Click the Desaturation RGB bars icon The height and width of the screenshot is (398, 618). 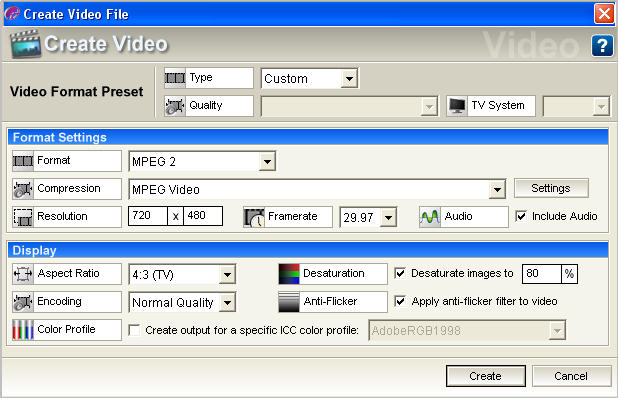point(289,274)
